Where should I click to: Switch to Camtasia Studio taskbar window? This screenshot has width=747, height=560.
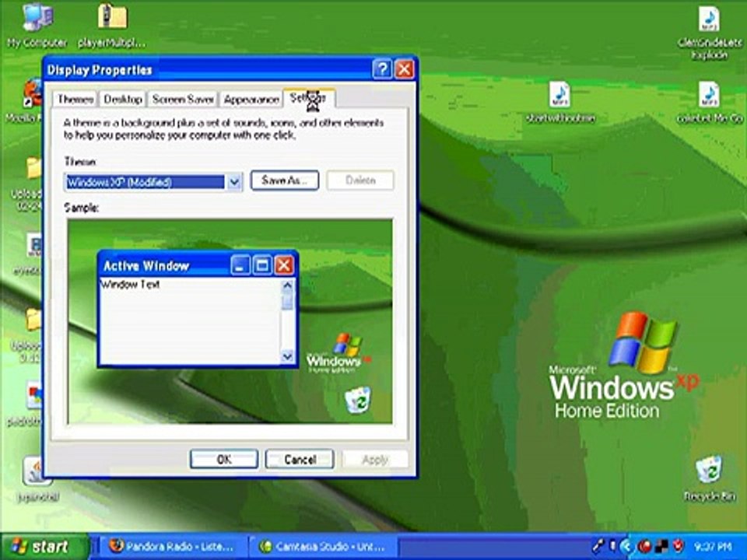pos(322,546)
